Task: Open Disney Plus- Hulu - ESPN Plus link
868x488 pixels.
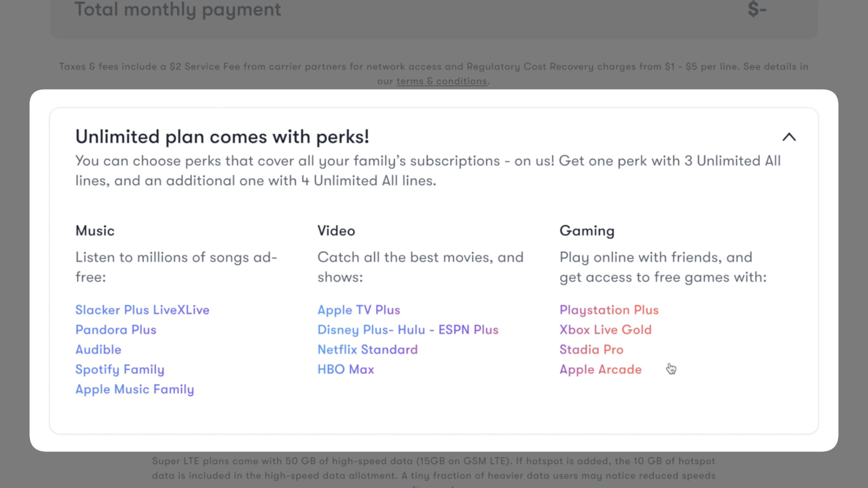Action: pos(408,330)
